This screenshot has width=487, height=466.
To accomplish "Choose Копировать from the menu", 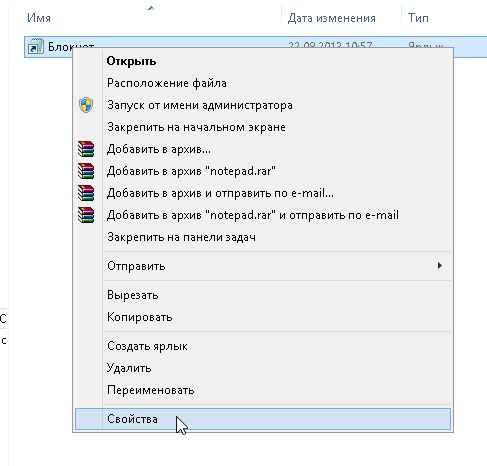I will (263, 317).
